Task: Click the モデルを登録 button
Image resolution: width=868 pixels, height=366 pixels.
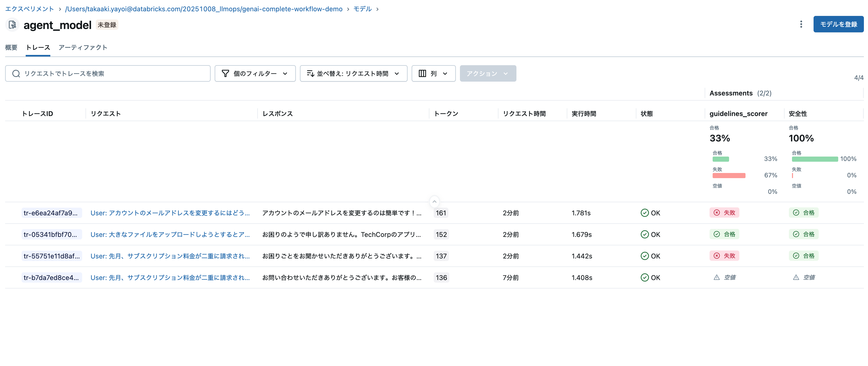Action: (838, 24)
